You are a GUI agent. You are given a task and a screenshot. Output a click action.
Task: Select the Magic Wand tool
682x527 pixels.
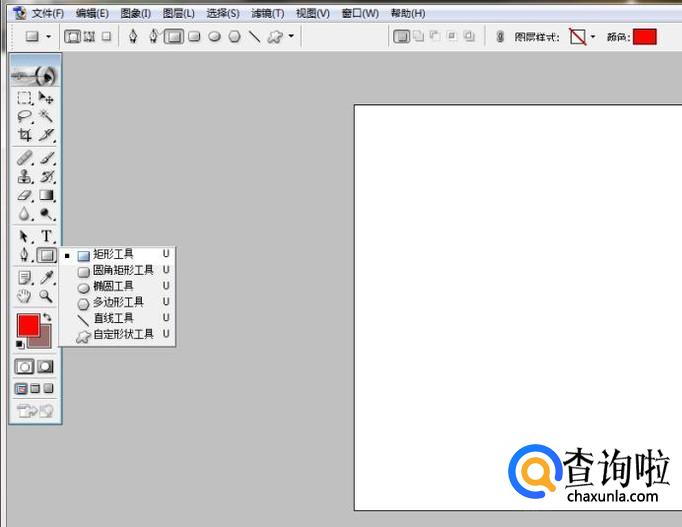[x=46, y=116]
